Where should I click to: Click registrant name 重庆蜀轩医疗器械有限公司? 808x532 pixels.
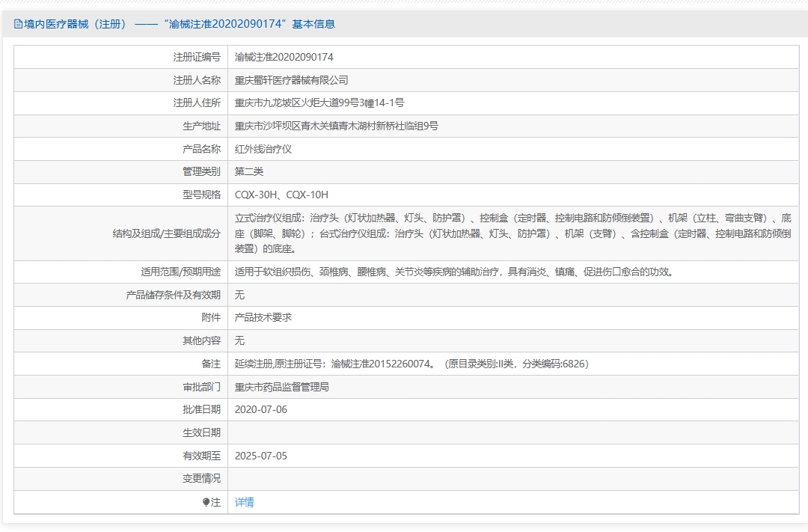(x=292, y=80)
